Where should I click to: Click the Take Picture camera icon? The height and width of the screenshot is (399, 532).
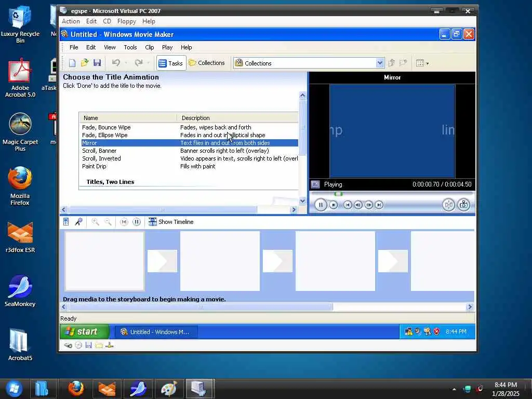click(x=463, y=205)
